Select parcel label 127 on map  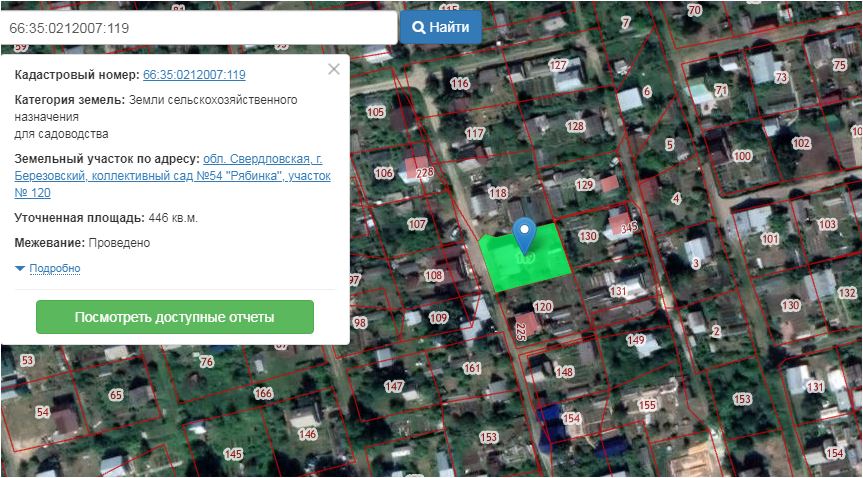click(x=558, y=65)
